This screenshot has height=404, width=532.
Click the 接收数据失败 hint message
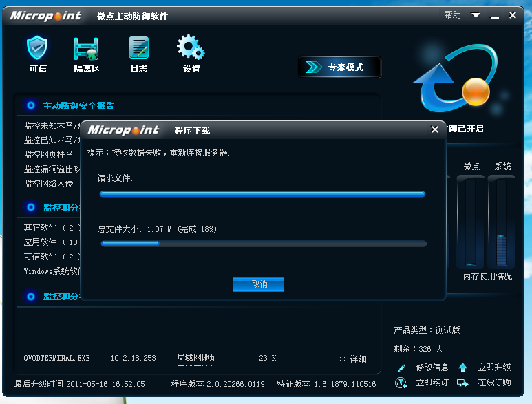162,153
